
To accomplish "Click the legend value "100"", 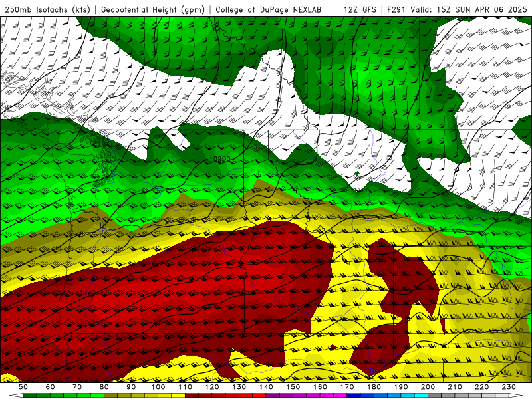I will [x=158, y=387].
